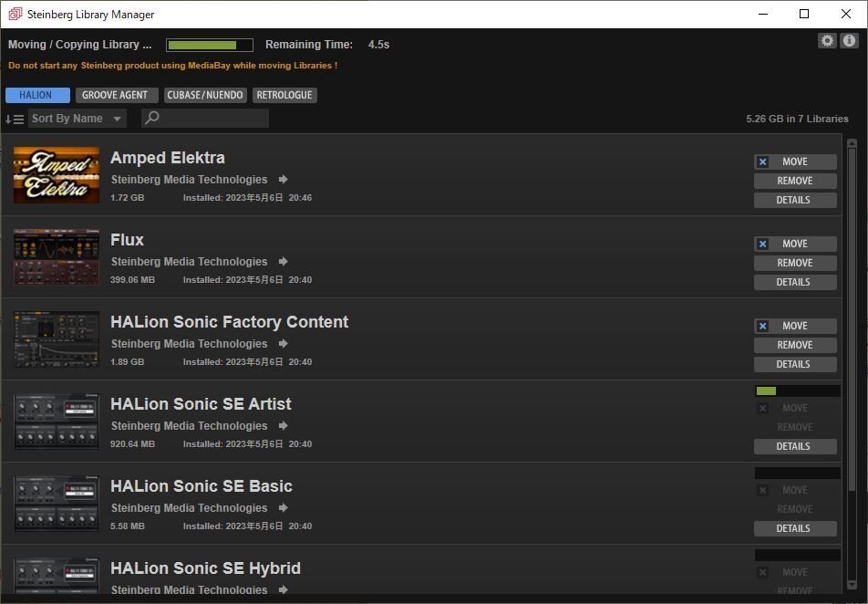Switch to the CUBASE/NUENDO tab
Screen dimensions: 868x604
205,95
